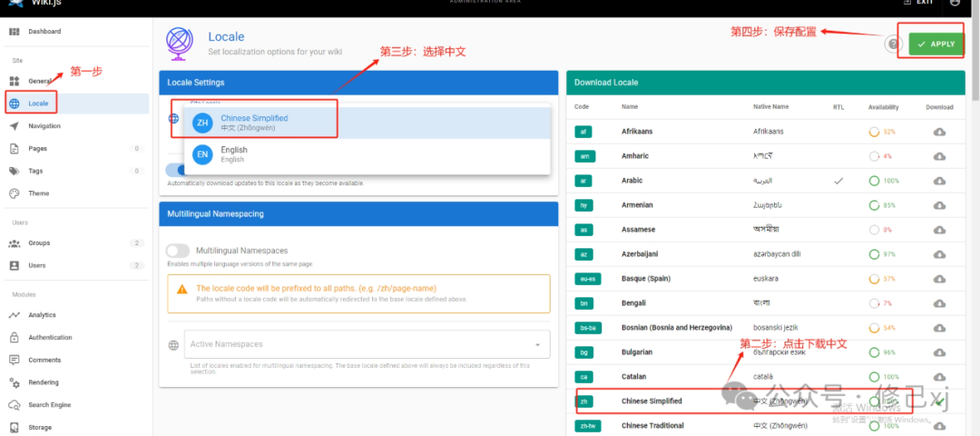Click the Availability column header
980x436 pixels.
tap(883, 107)
